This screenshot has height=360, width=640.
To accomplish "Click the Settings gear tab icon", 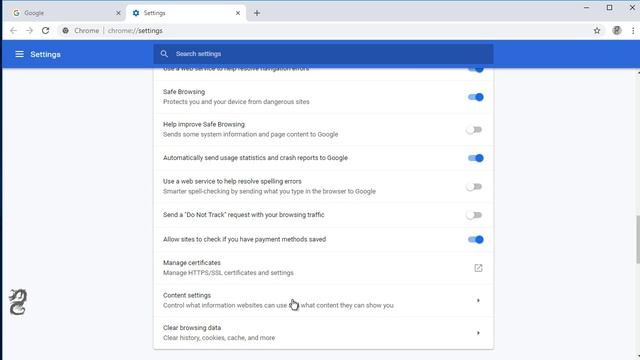I will point(136,13).
